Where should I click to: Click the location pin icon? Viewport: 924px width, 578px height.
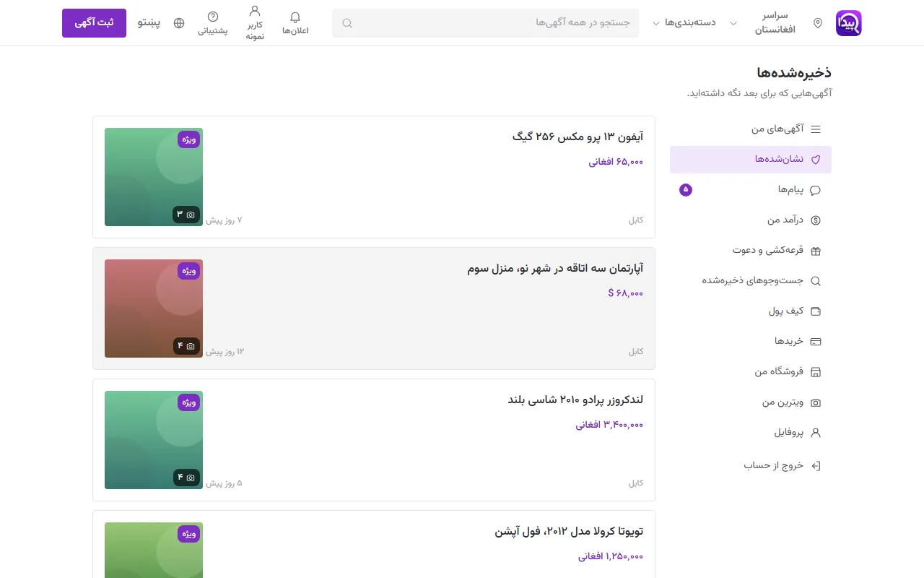(x=818, y=23)
